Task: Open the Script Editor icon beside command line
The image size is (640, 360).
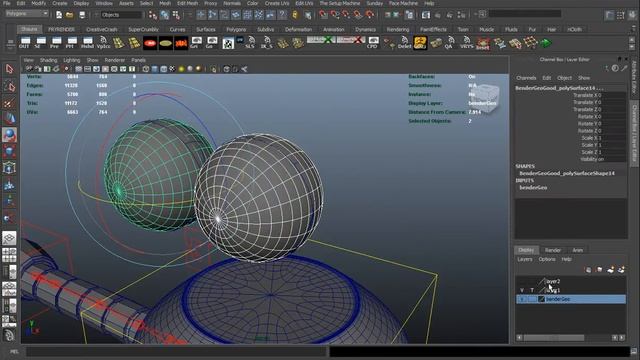Action: pos(634,351)
